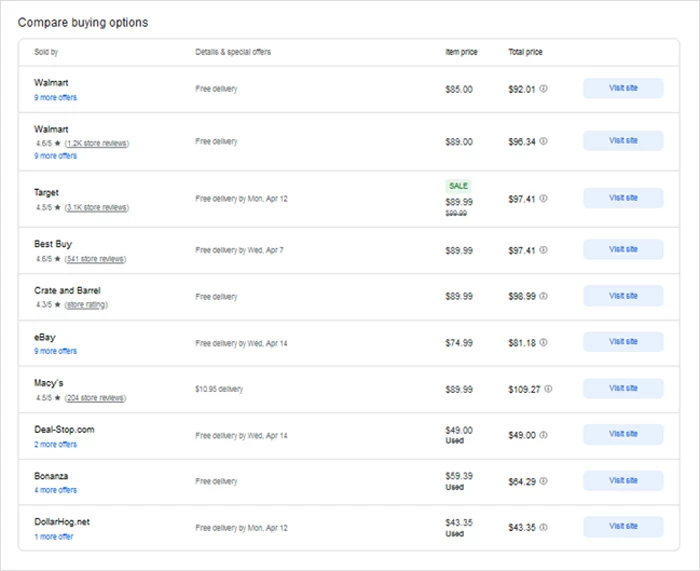Screen dimensions: 700x571
Task: Expand Deal-Stop.com's 2 more offers
Action: [55, 444]
